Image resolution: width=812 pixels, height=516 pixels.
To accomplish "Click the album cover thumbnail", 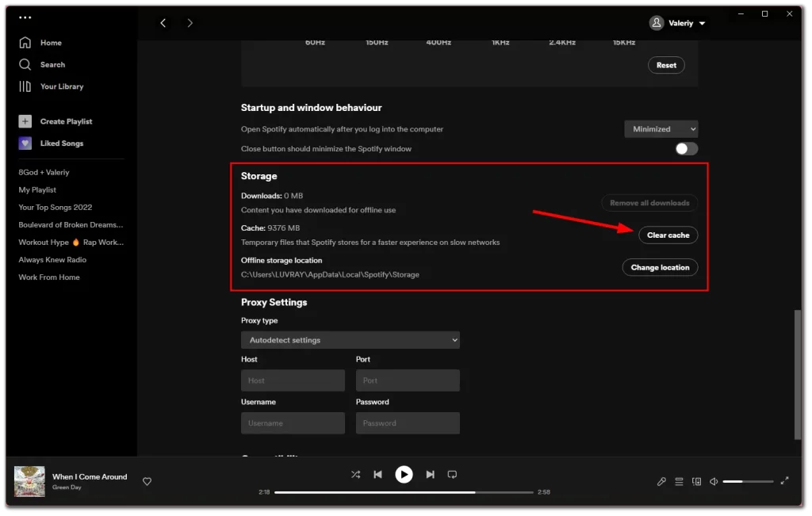I will (29, 481).
